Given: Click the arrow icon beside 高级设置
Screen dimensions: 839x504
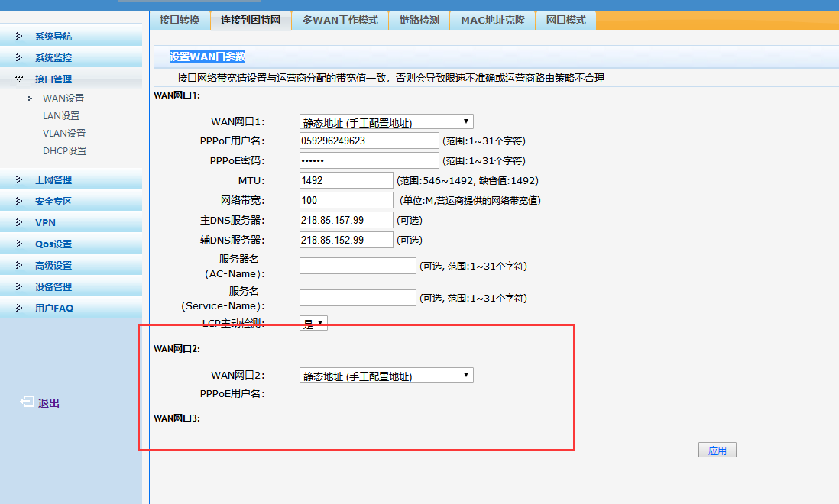Looking at the screenshot, I should click(x=19, y=266).
